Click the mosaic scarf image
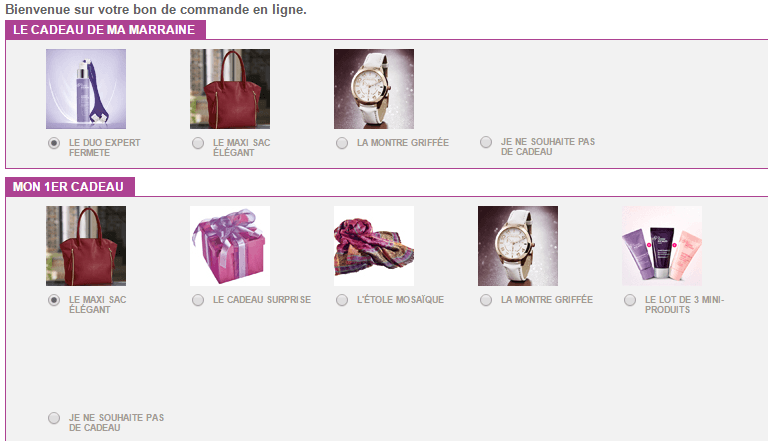 [x=374, y=245]
